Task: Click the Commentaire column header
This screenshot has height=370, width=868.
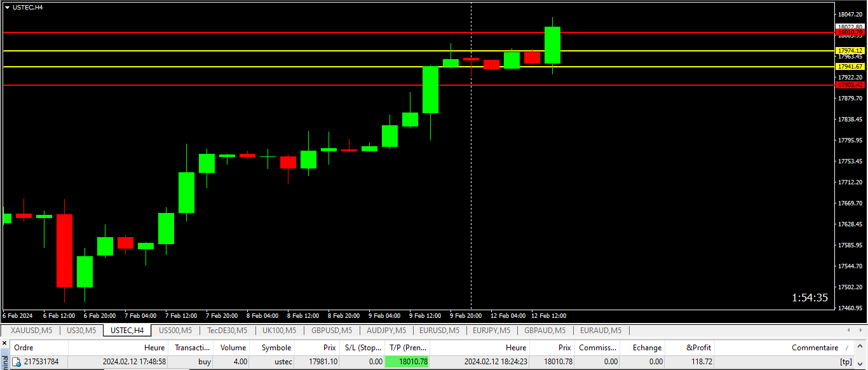Action: [785, 348]
